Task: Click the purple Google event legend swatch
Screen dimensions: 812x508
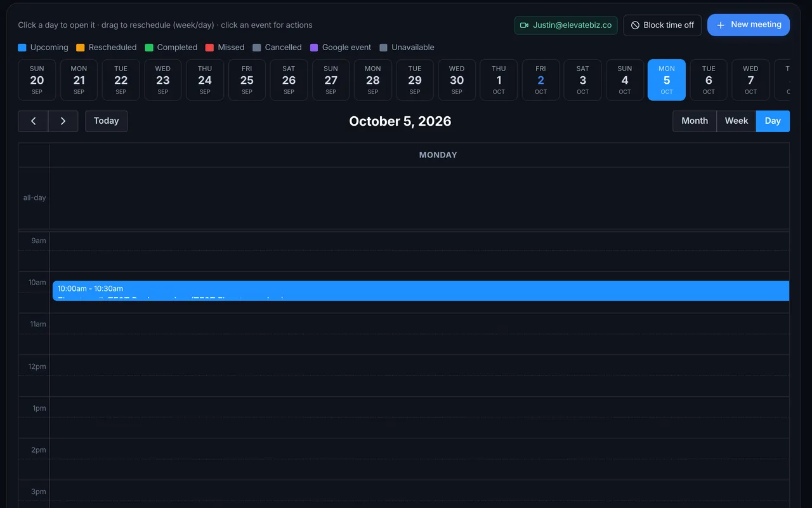Action: click(314, 48)
